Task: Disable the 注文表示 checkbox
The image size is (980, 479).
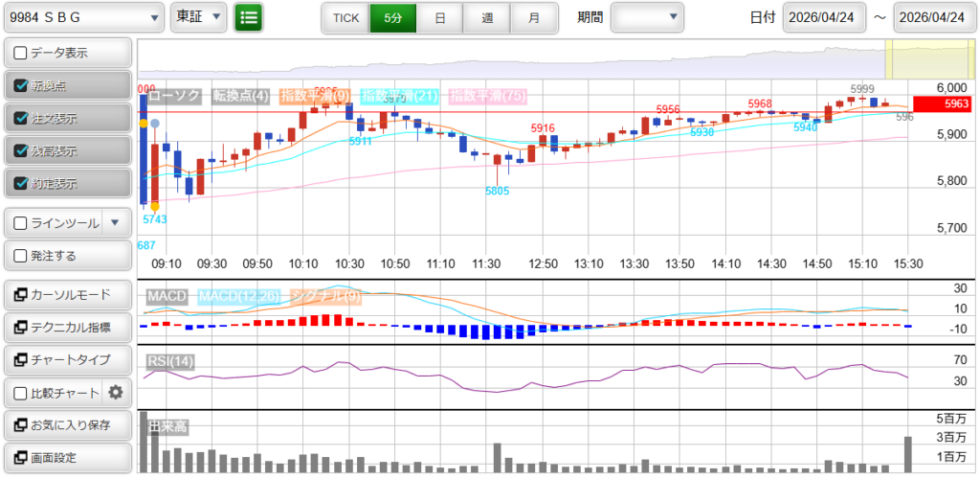Action: click(21, 119)
